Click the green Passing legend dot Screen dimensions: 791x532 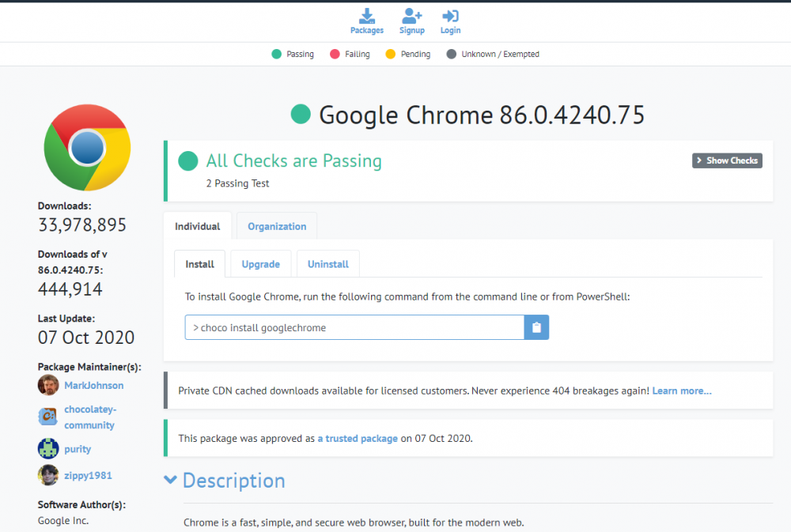point(276,54)
